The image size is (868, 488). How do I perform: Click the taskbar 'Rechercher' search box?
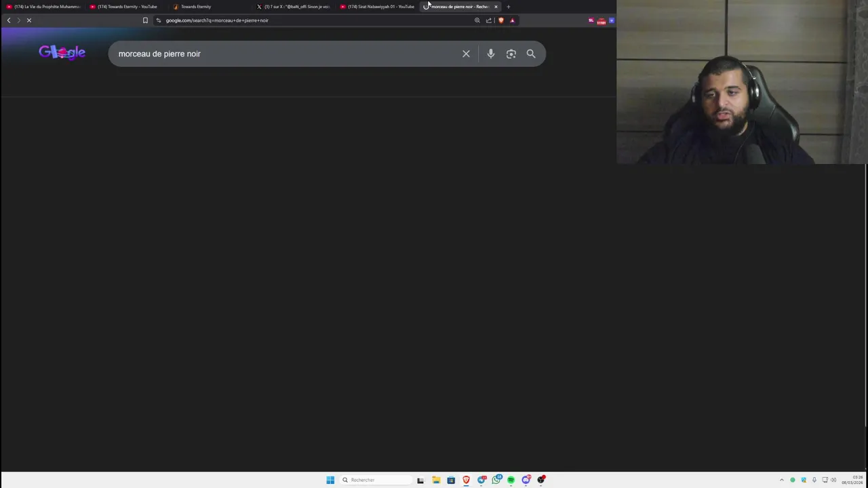(x=377, y=480)
